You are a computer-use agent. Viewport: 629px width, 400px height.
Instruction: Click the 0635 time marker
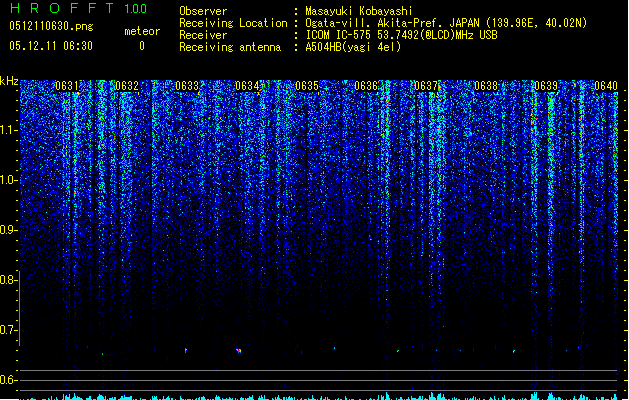tap(307, 86)
